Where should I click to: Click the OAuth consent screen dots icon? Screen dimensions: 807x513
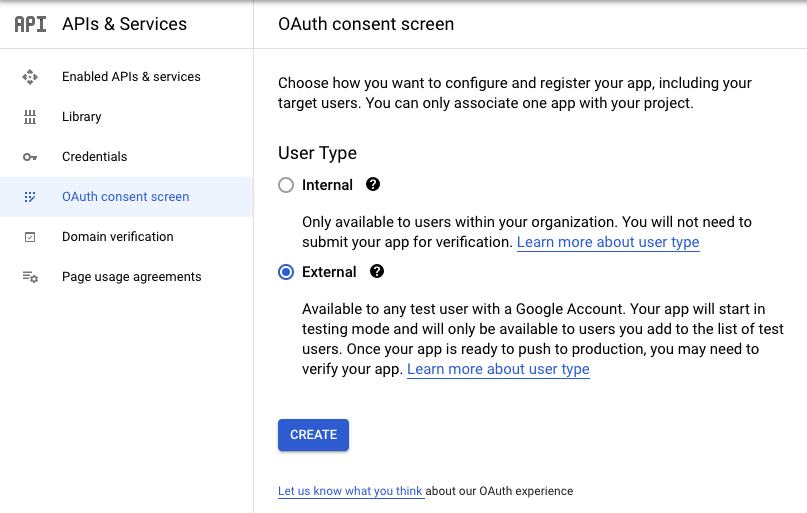(30, 197)
